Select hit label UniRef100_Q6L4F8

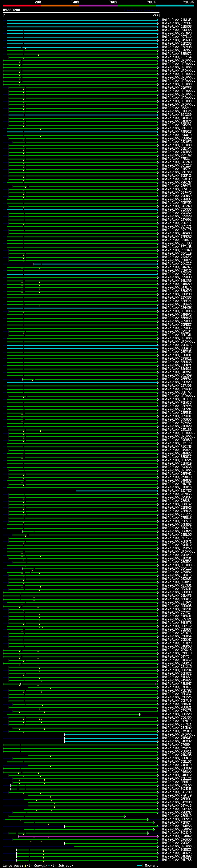(x=177, y=595)
